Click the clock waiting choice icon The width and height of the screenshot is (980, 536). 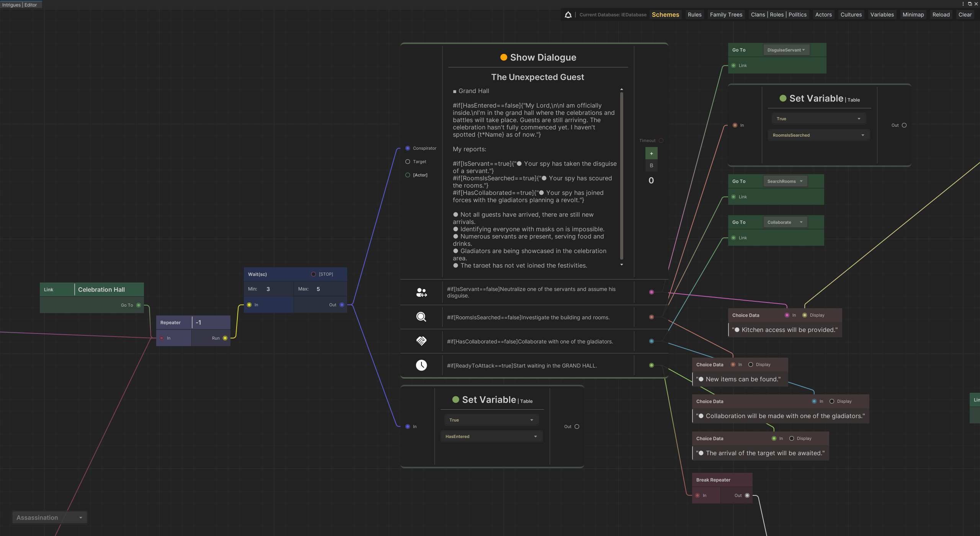click(421, 365)
